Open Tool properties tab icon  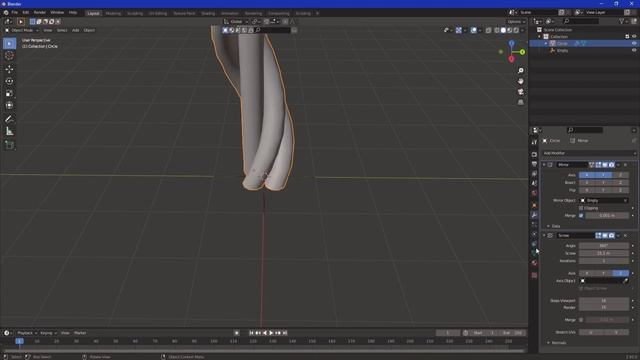coord(534,142)
